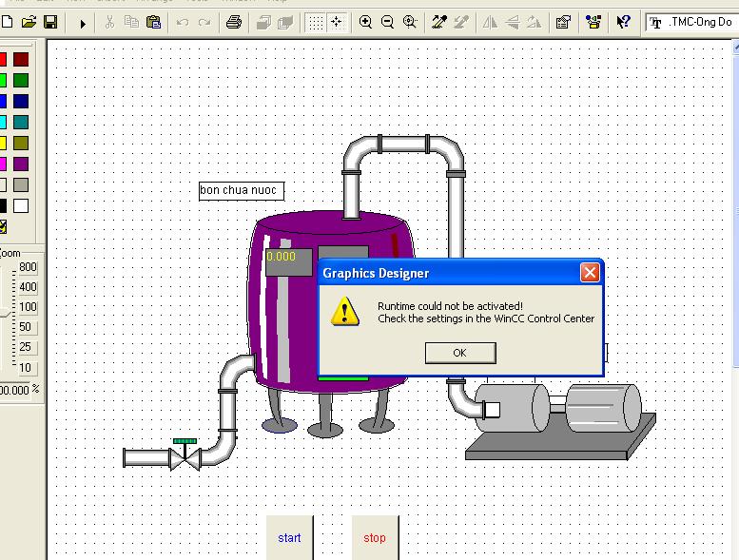Paste from clipboard using Paste icon

[x=154, y=22]
